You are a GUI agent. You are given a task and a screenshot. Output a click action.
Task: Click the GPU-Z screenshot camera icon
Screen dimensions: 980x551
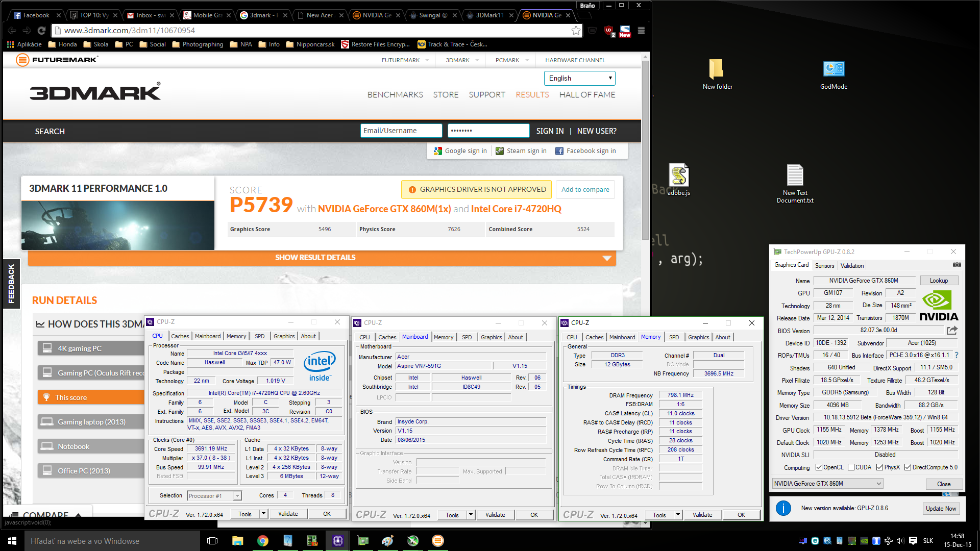957,265
